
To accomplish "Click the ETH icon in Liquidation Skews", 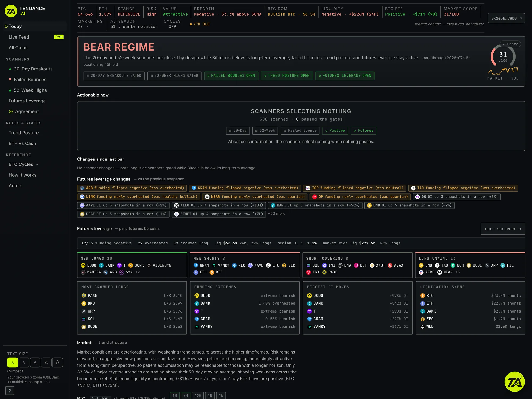I will 422,303.
